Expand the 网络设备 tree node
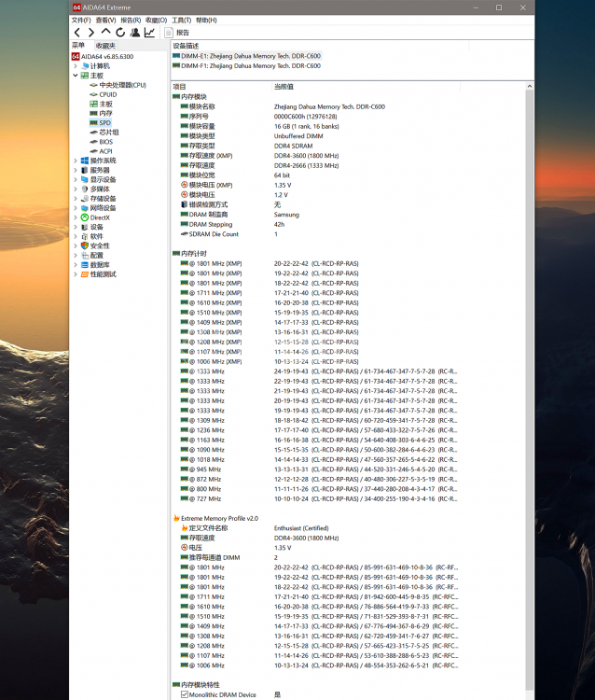The height and width of the screenshot is (700, 595). click(76, 208)
